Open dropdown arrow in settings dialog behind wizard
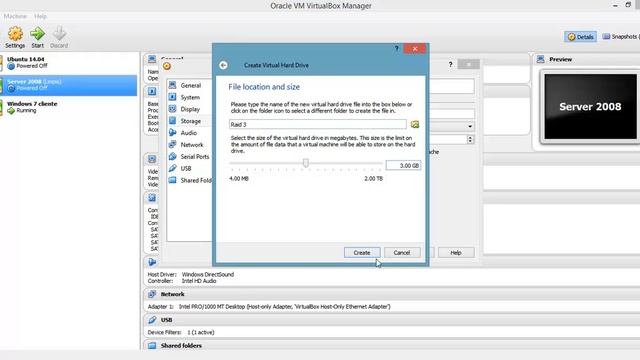640x360 pixels. (470, 127)
